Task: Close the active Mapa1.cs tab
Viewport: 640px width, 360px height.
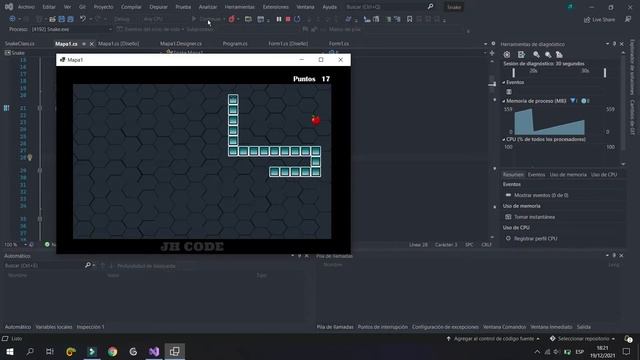Action: (91, 44)
